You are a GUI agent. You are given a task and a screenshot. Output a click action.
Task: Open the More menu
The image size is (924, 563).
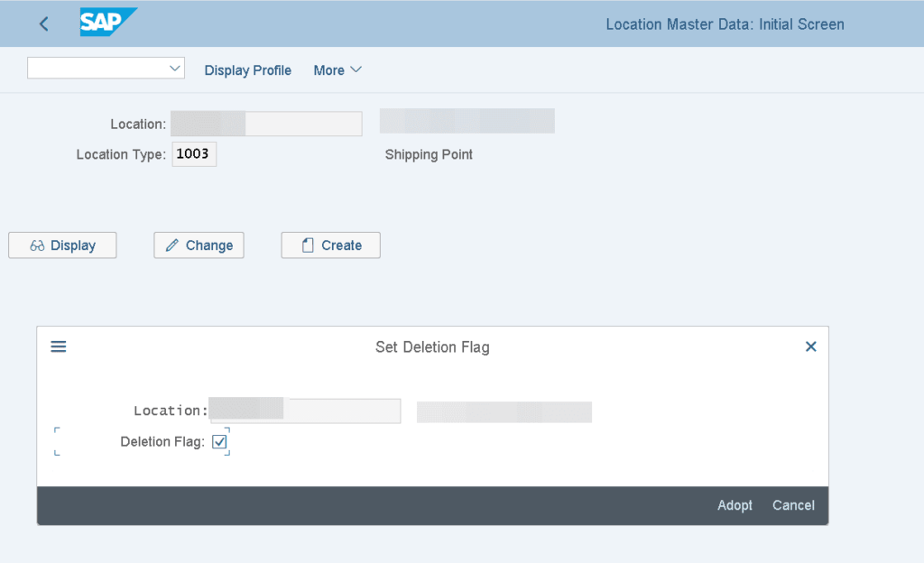(x=337, y=70)
